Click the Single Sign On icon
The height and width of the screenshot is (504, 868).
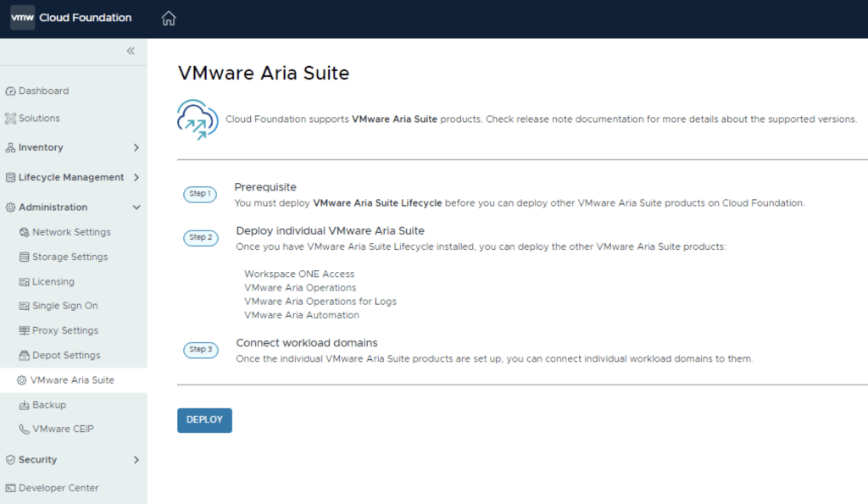(25, 306)
